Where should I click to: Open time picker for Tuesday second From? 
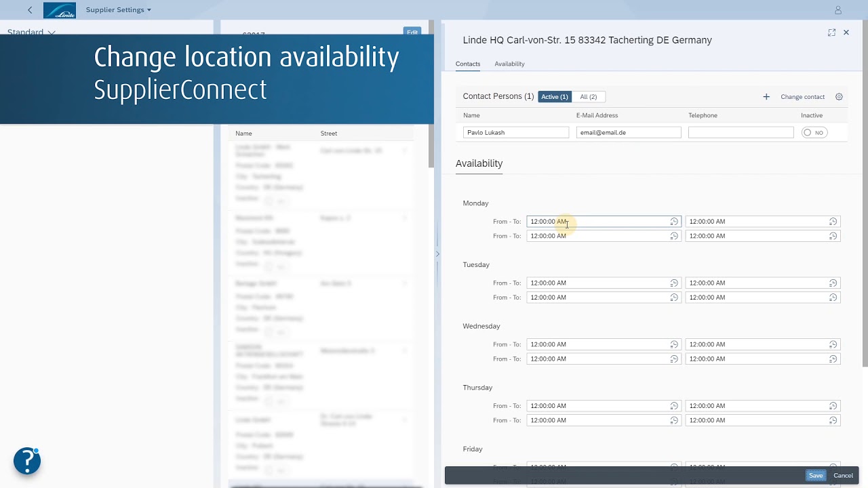[674, 298]
